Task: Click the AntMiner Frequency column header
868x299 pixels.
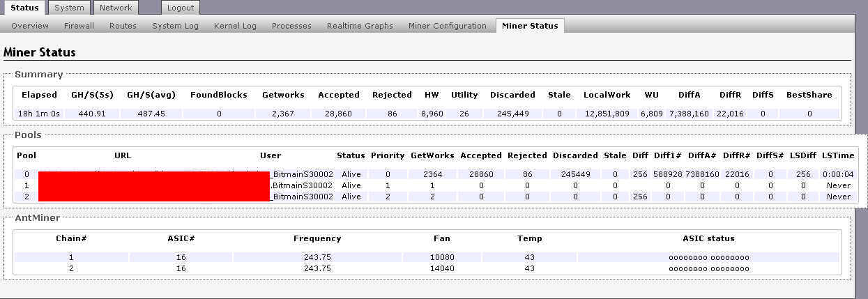Action: [317, 238]
